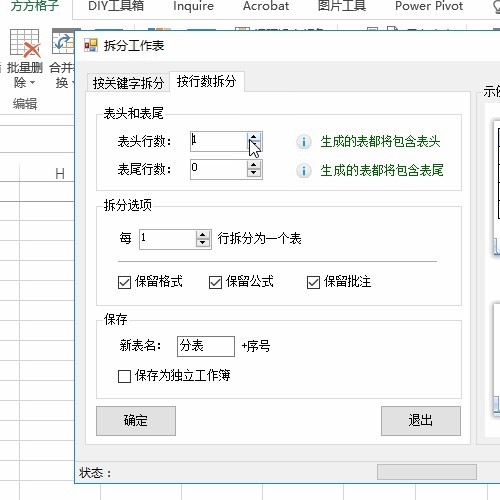500x500 pixels.
Task: Select the 按行数拆分 tab
Action: coord(207,81)
